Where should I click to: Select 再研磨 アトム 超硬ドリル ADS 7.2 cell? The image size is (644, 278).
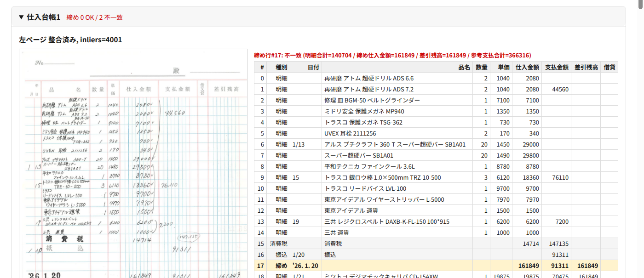[397, 89]
